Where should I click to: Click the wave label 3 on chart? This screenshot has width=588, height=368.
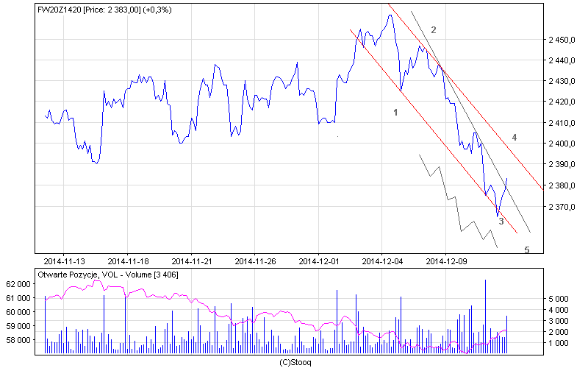[501, 222]
